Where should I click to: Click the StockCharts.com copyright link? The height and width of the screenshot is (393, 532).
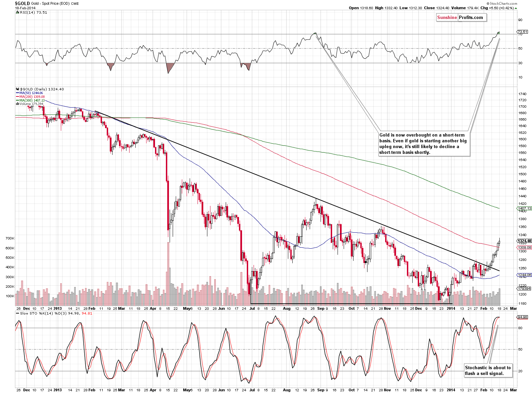(501, 3)
